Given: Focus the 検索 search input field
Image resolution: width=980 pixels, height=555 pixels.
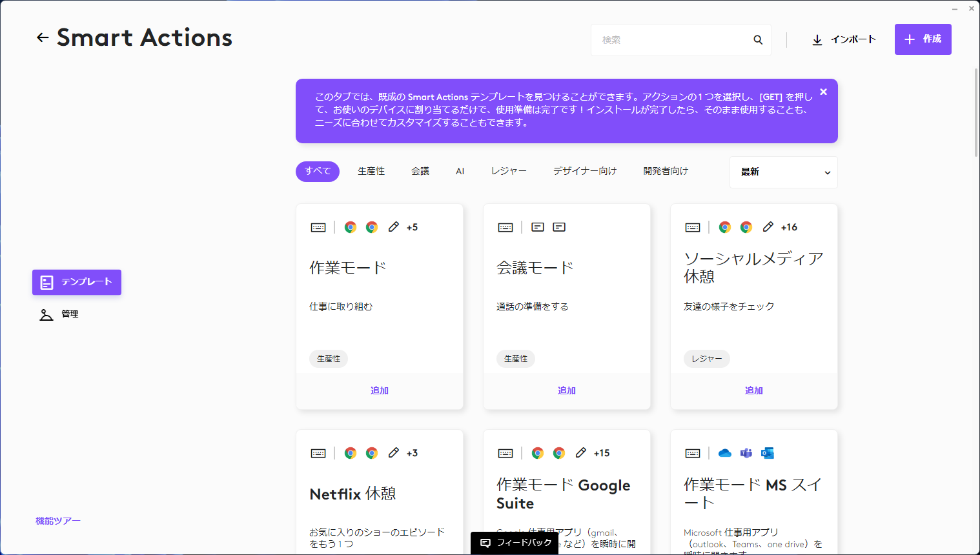Looking at the screenshot, I should [671, 40].
